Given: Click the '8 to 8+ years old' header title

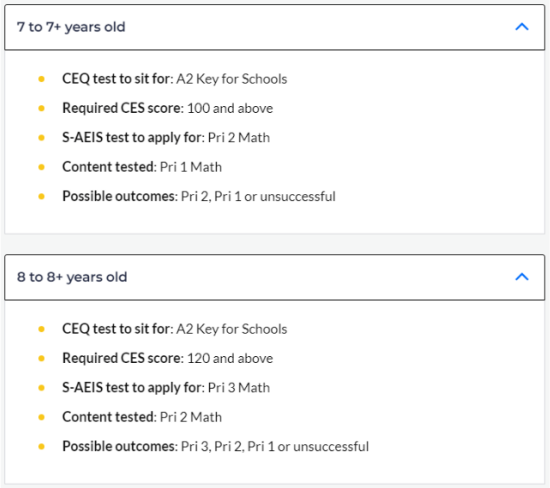Looking at the screenshot, I should [x=72, y=277].
